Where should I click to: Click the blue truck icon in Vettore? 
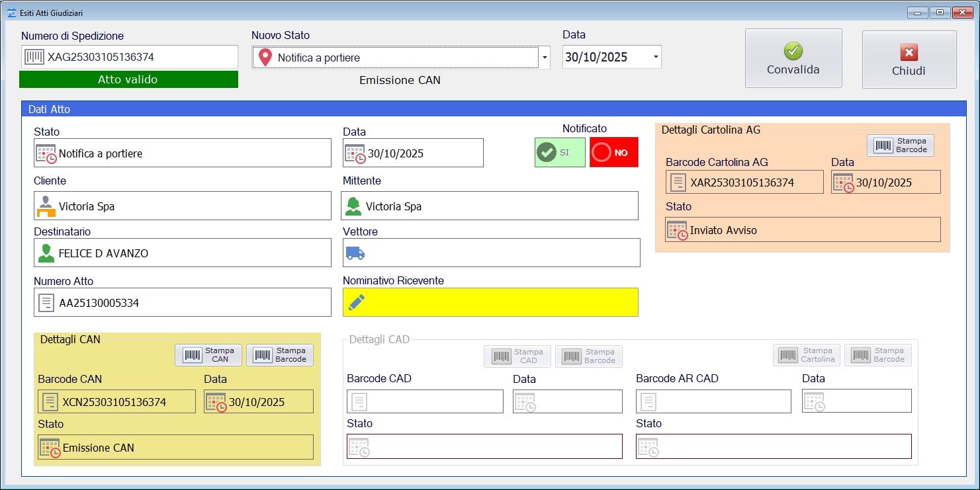coord(355,253)
